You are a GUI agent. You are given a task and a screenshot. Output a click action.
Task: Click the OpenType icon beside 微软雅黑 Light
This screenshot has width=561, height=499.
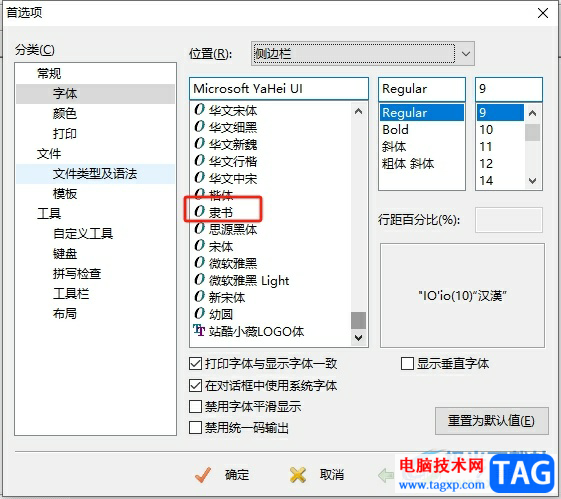pyautogui.click(x=199, y=280)
